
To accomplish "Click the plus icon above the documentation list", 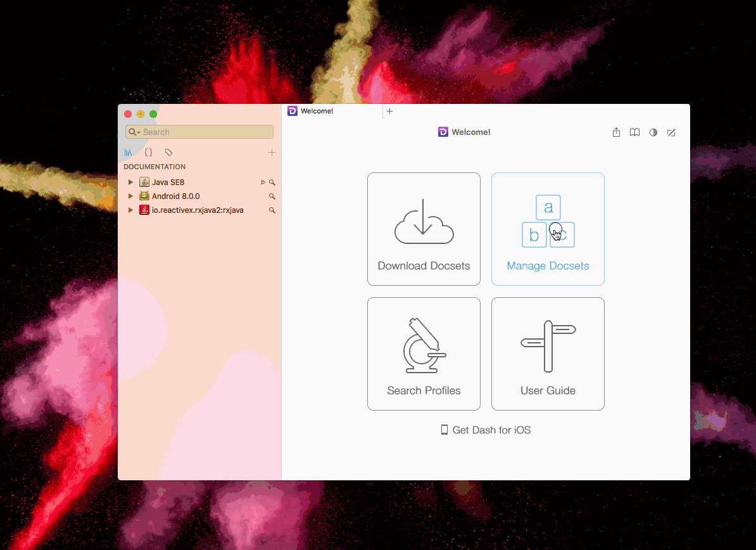I will [x=272, y=153].
